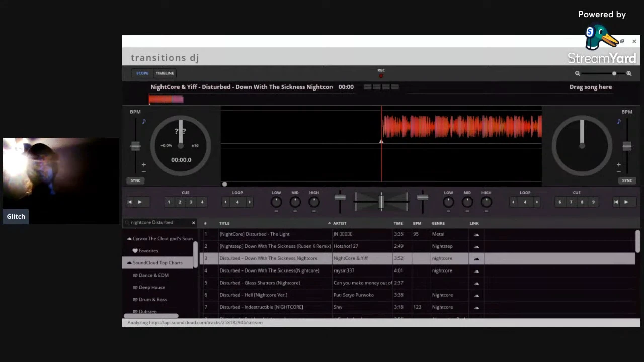Toggle right deck loop 4 button
The height and width of the screenshot is (362, 644).
(525, 202)
